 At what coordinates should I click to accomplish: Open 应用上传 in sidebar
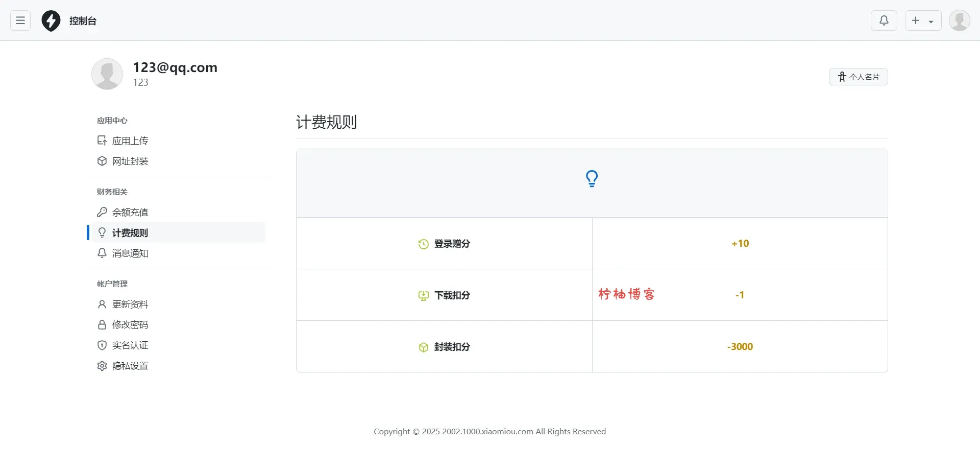tap(130, 141)
